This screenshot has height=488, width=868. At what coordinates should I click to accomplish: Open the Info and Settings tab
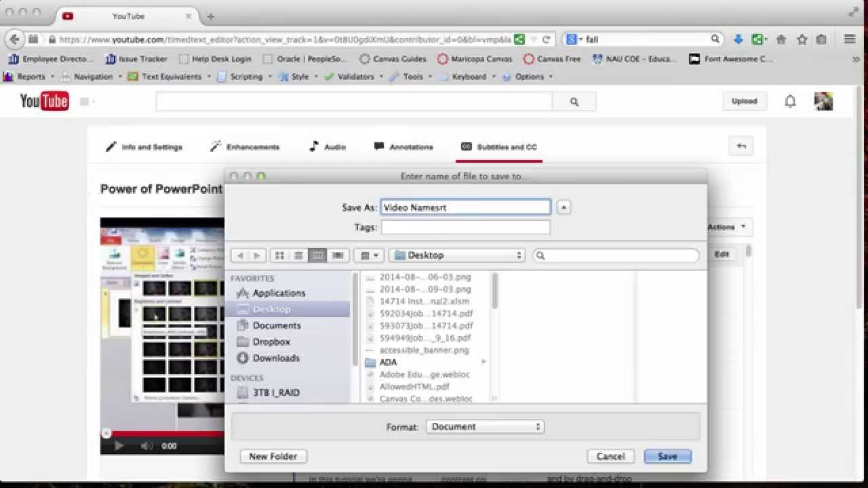[x=144, y=146]
